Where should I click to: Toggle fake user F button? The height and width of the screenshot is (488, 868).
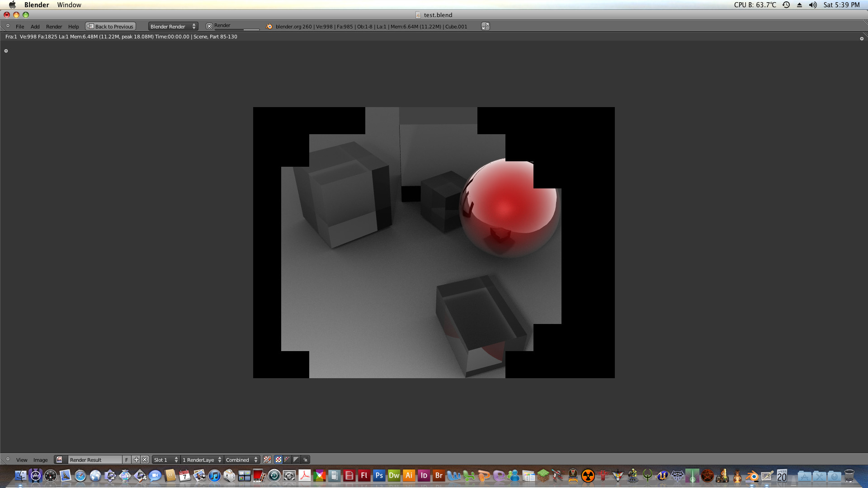(x=127, y=460)
